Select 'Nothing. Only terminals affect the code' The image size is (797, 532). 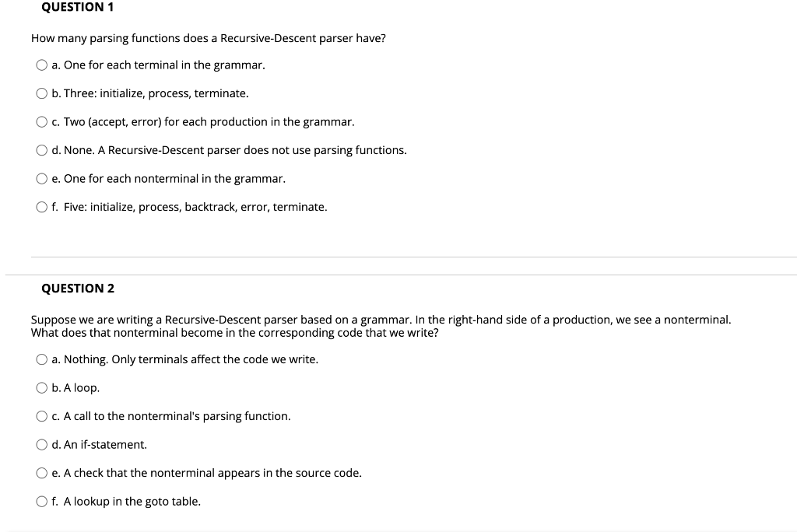click(x=42, y=359)
